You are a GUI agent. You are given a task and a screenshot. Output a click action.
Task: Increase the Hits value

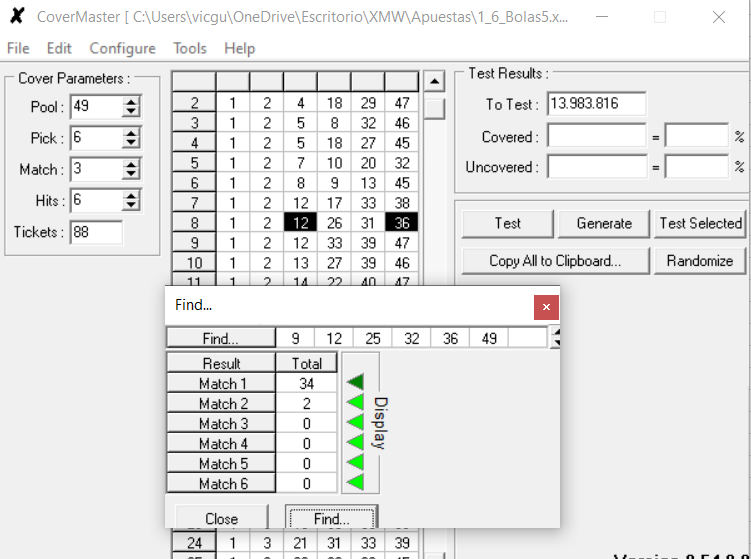131,196
